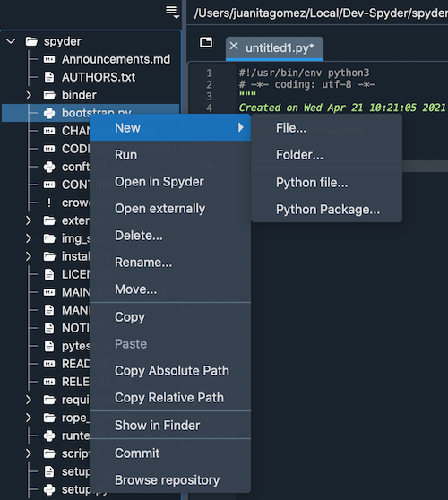Click the img_src folder icon
Viewport: 448px width, 500px height.
(x=49, y=238)
